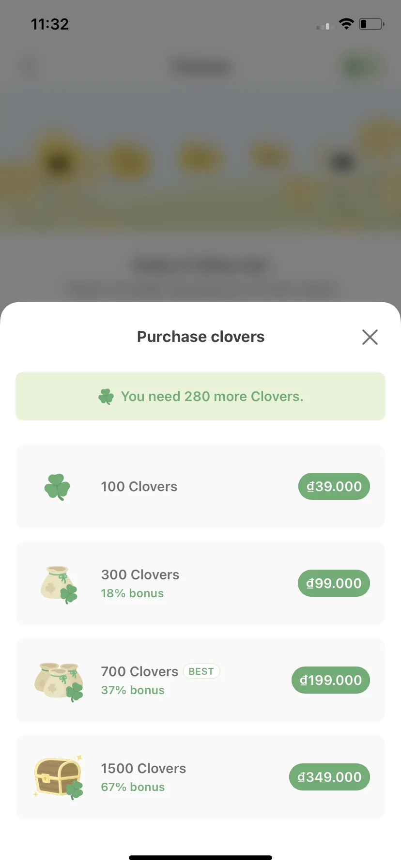Tap the 67% bonus text
The width and height of the screenshot is (401, 868).
[133, 787]
